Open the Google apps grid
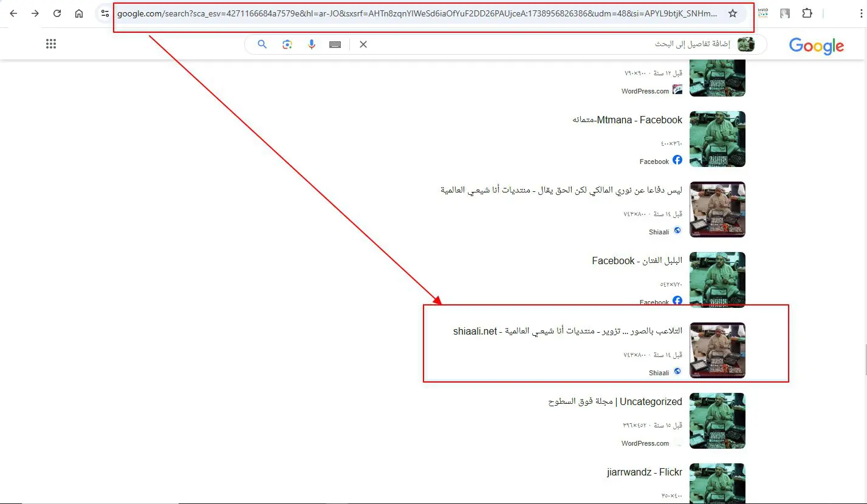This screenshot has width=867, height=504. click(51, 44)
